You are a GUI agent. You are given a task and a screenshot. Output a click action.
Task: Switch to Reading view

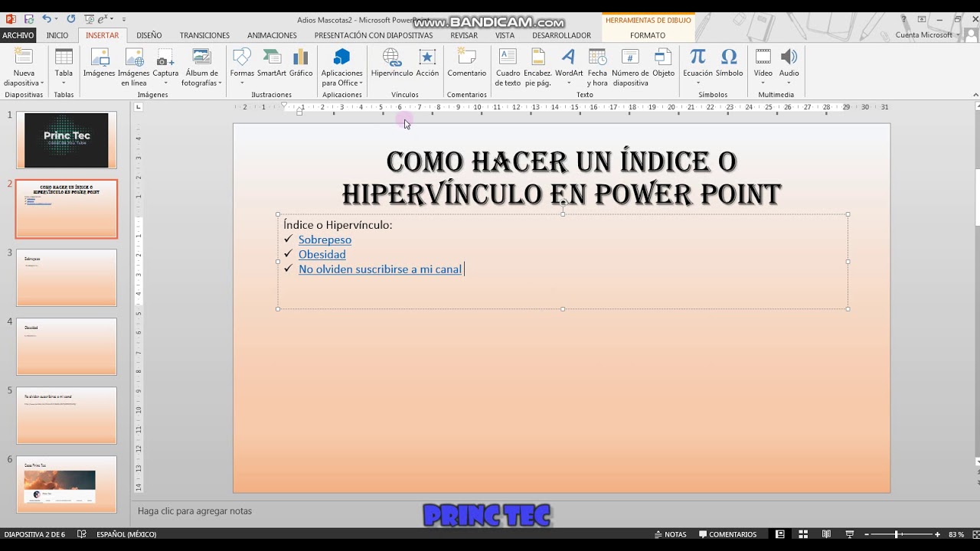coord(826,534)
